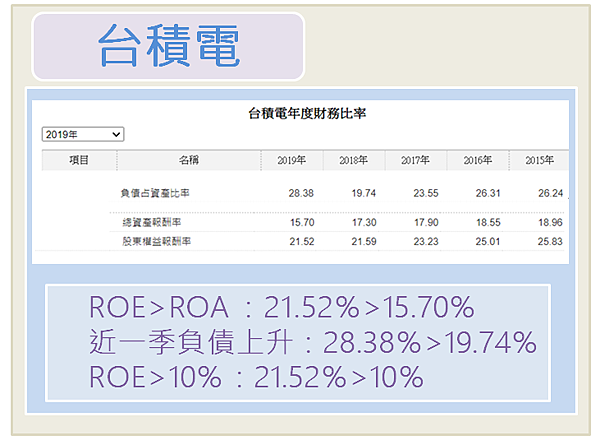Click the 台積電年度財務比率 table title
600x440 pixels.
(x=307, y=113)
